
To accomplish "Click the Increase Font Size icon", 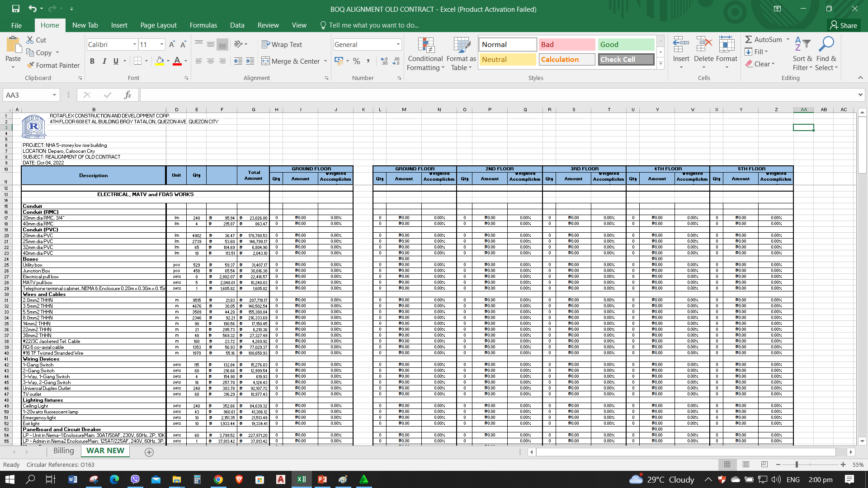I will point(172,44).
